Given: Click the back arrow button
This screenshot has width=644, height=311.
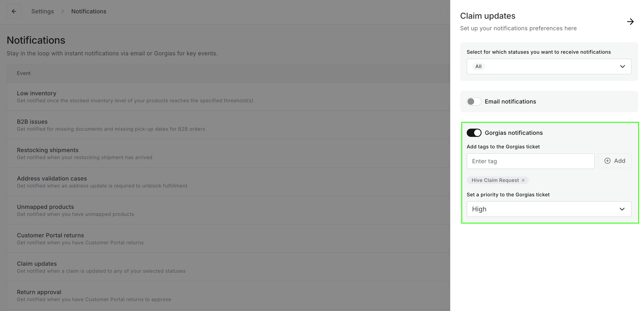Looking at the screenshot, I should pos(14,11).
